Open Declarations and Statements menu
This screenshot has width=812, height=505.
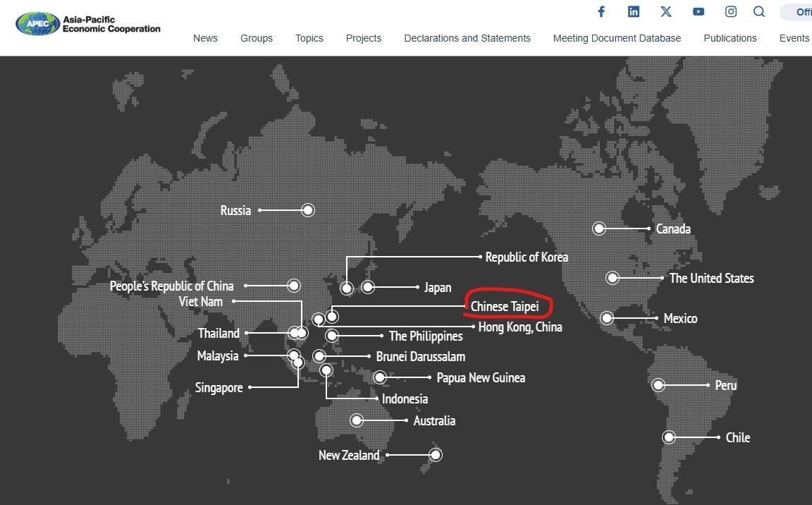[467, 38]
